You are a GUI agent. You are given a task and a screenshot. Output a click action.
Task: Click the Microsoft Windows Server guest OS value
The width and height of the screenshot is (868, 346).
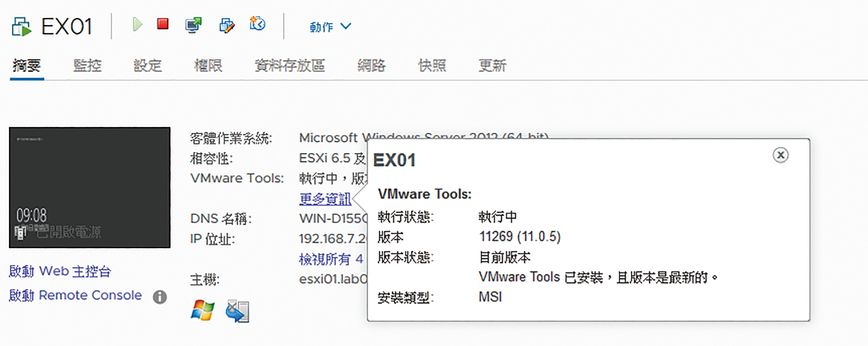424,137
